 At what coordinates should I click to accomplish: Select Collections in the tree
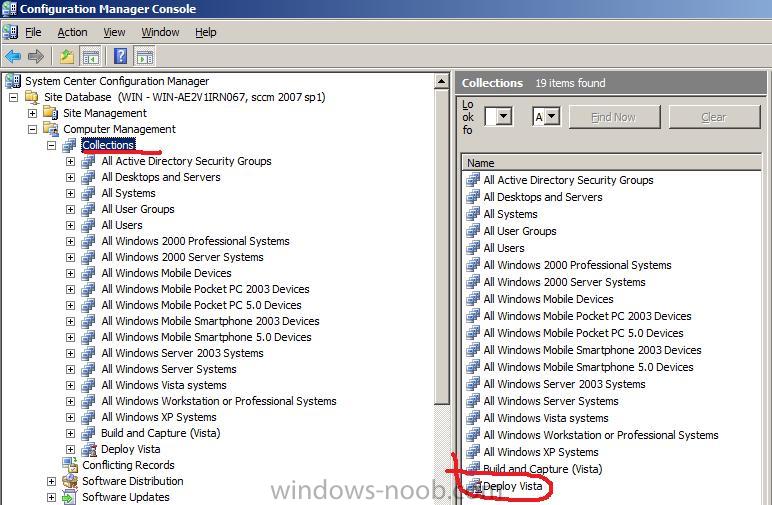(x=108, y=145)
